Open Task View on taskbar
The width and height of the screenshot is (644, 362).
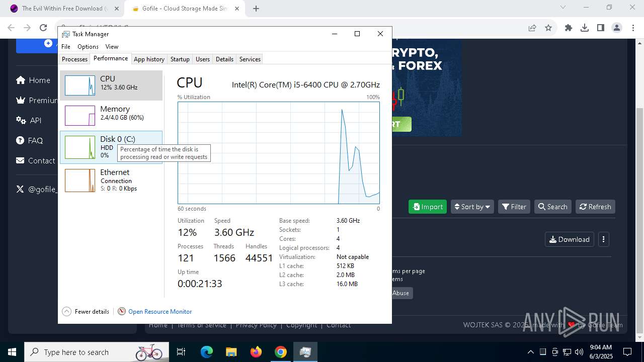tap(181, 352)
